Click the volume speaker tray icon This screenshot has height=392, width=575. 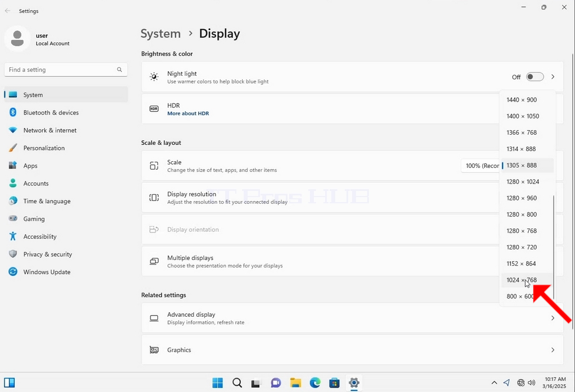(531, 383)
